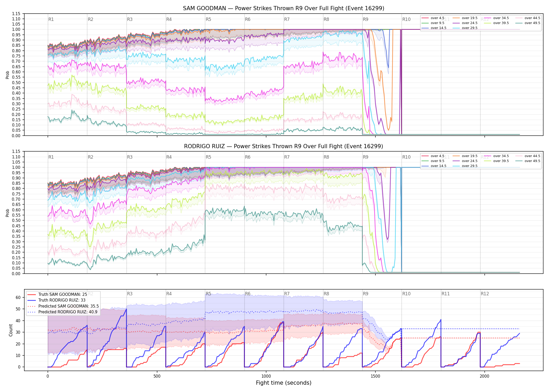Click the 'Count' y-axis label

click(11, 330)
